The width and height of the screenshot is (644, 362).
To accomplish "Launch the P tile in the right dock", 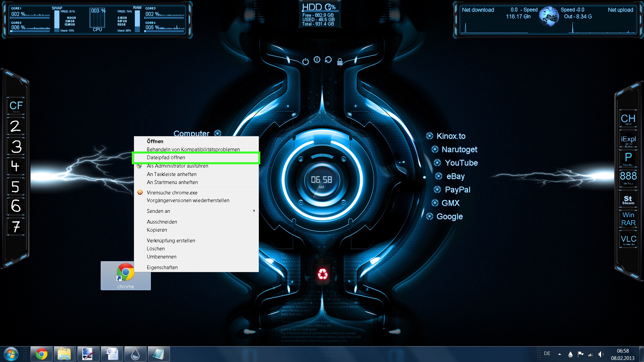I will click(628, 158).
